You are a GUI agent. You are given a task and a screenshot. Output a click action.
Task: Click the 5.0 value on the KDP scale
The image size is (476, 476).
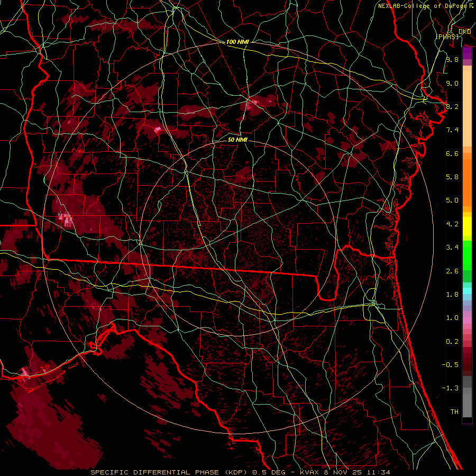point(452,200)
